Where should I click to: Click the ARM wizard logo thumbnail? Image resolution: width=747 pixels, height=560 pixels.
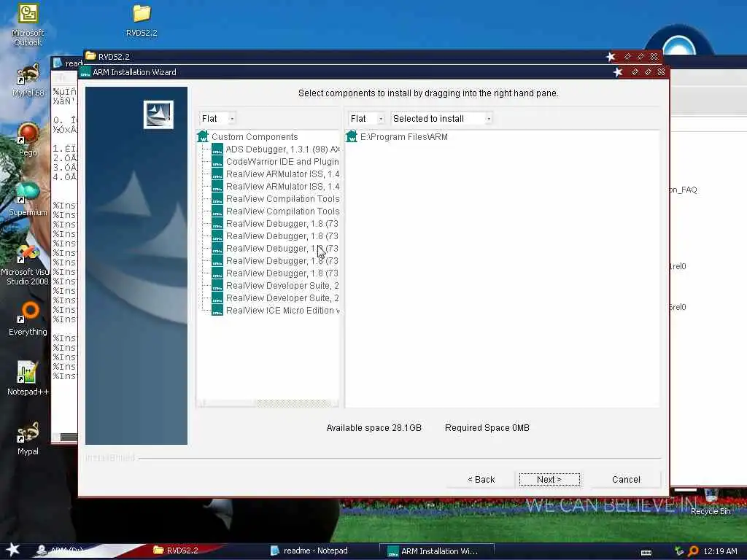point(158,114)
